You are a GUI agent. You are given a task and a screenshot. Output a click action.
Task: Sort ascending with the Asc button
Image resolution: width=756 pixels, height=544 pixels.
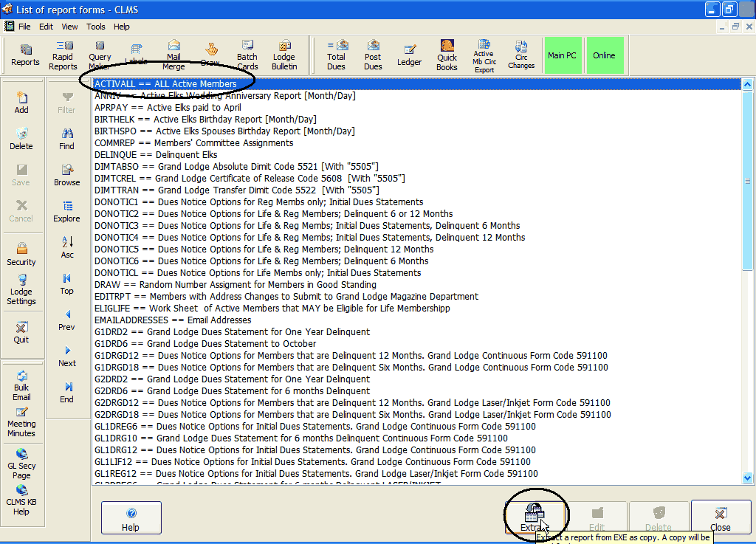pos(67,247)
